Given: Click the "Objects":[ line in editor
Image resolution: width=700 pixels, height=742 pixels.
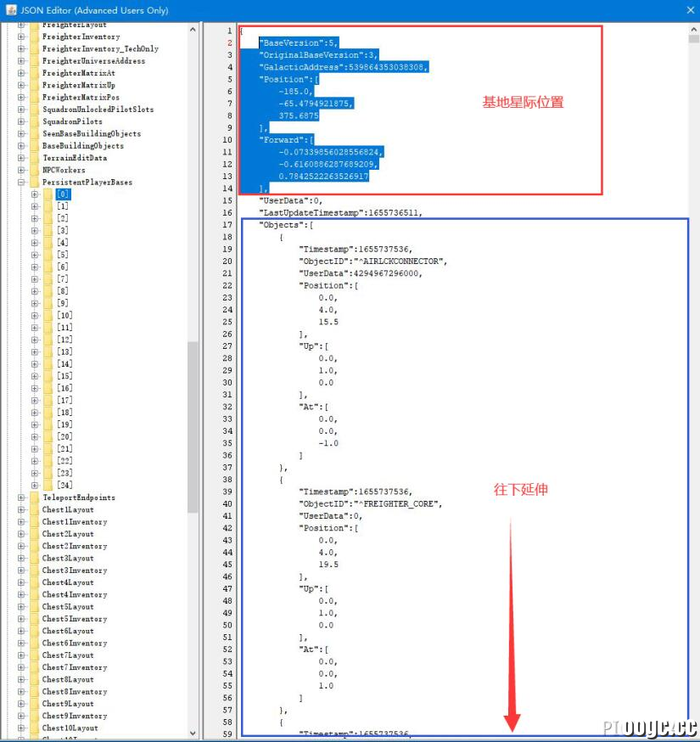Looking at the screenshot, I should point(286,225).
